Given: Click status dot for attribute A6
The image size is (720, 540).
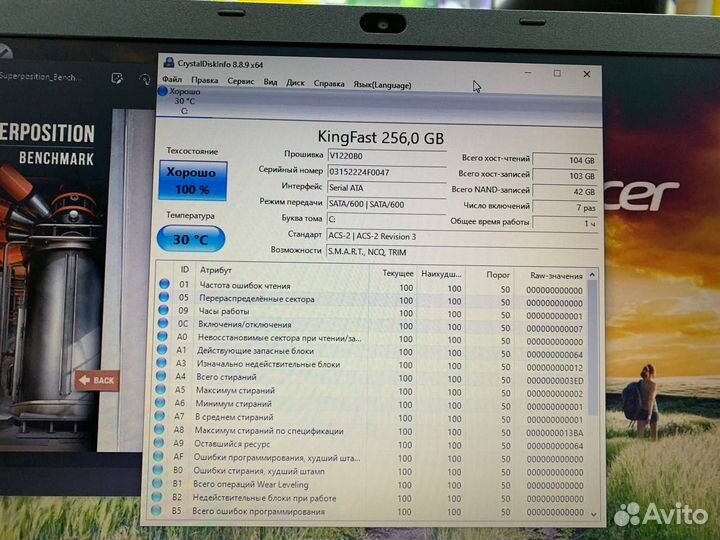Looking at the screenshot, I should [x=160, y=402].
